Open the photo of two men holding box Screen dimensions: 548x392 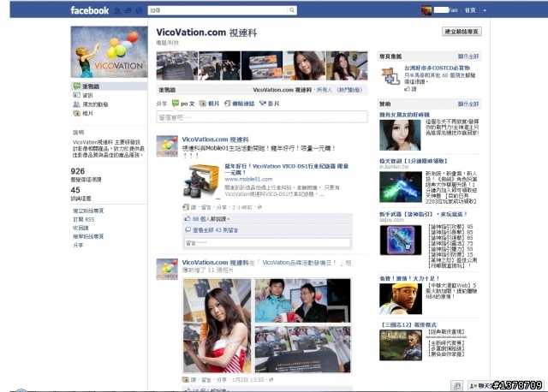[302, 300]
